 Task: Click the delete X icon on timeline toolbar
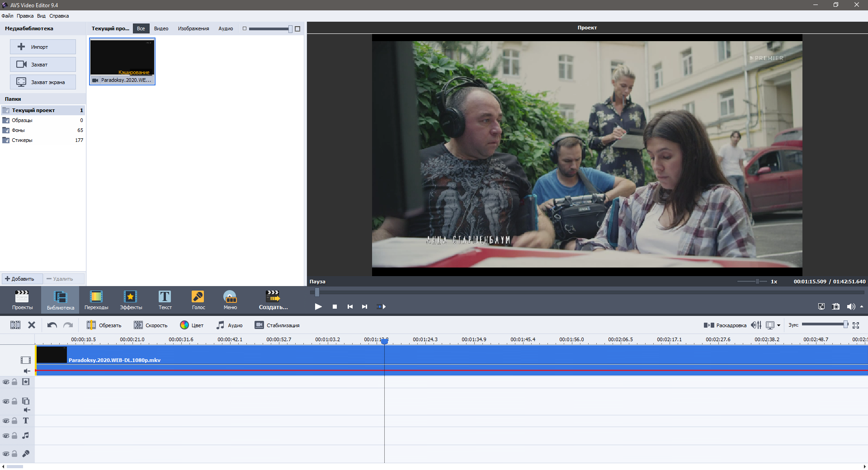[x=32, y=325]
